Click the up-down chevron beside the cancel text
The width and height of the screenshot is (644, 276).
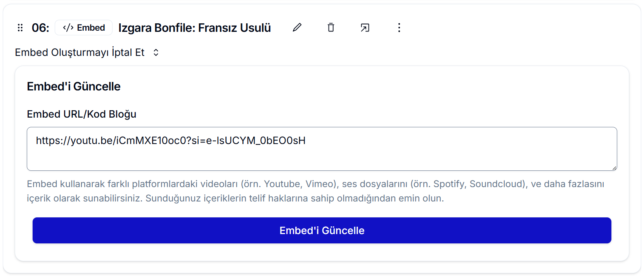click(156, 52)
